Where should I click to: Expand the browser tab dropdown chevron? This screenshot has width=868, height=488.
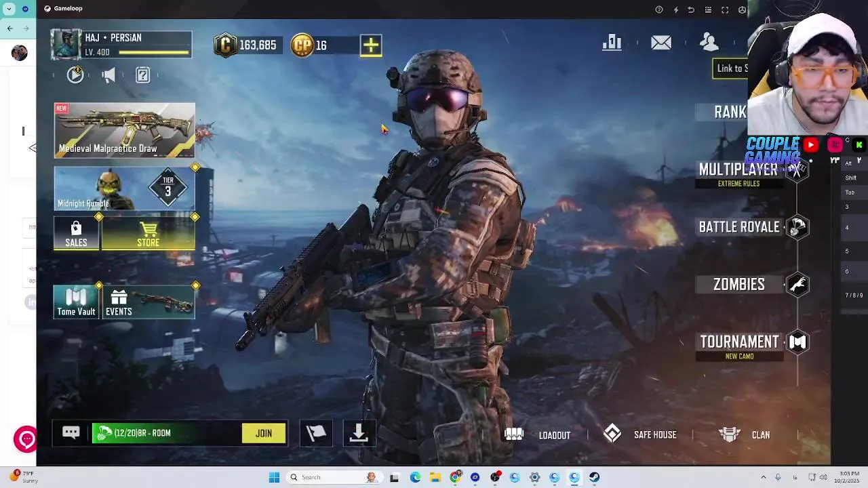coord(9,9)
